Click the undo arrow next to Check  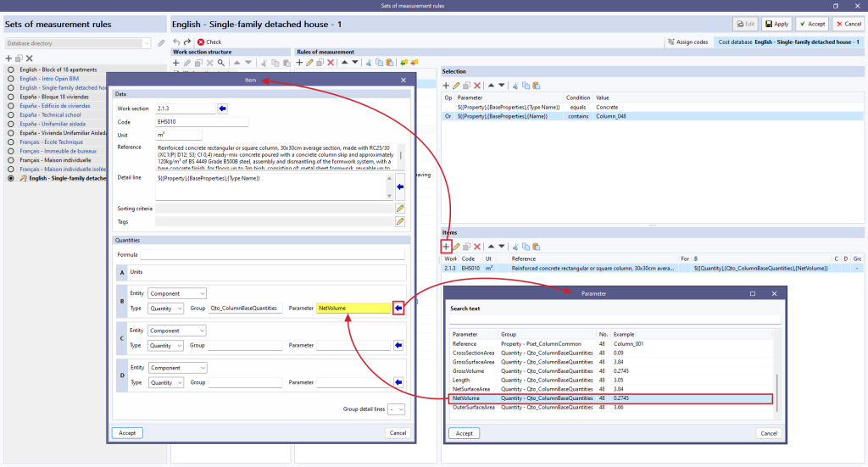click(x=176, y=42)
